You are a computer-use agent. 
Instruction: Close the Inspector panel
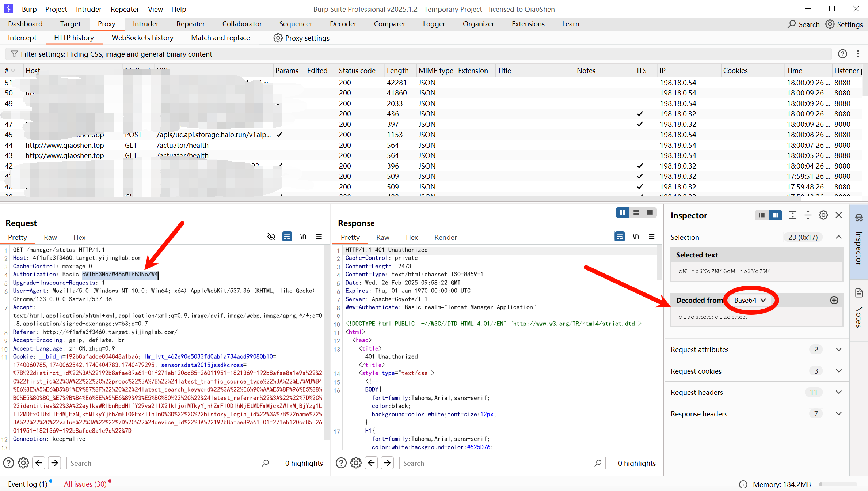tap(839, 215)
